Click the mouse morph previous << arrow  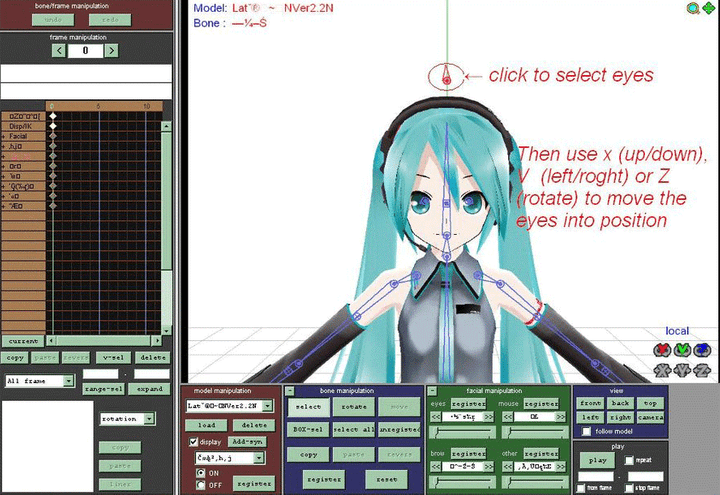click(x=507, y=417)
